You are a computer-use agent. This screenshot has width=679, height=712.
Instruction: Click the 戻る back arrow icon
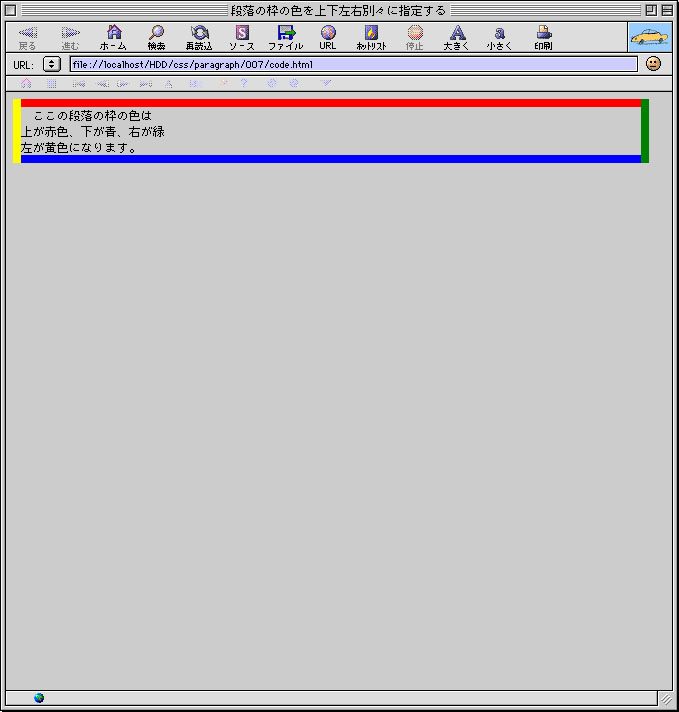point(28,33)
